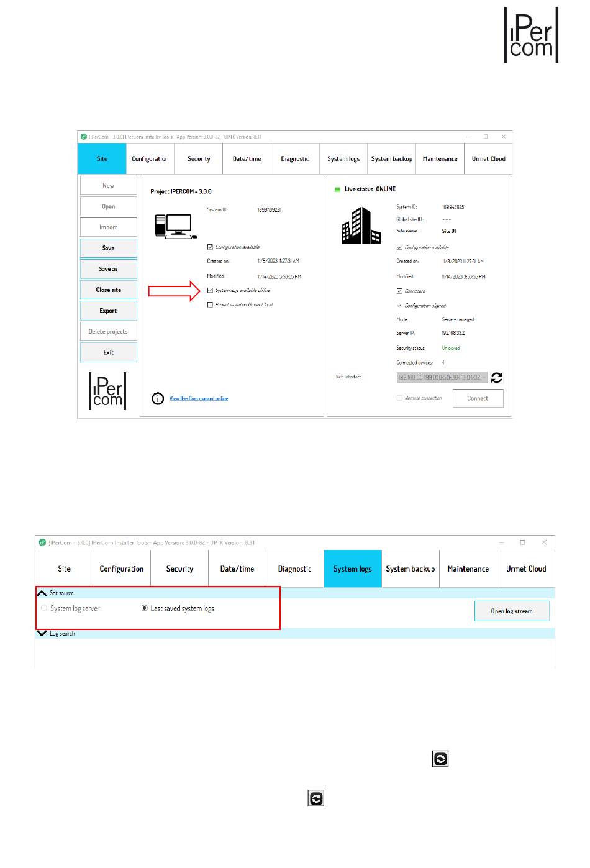The image size is (590, 868).
Task: Click the building site icon
Action: point(361,226)
